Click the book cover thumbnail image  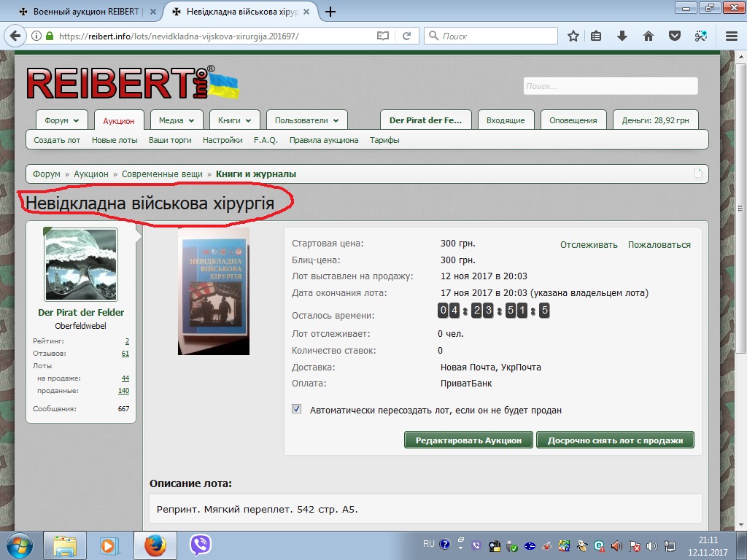click(214, 291)
